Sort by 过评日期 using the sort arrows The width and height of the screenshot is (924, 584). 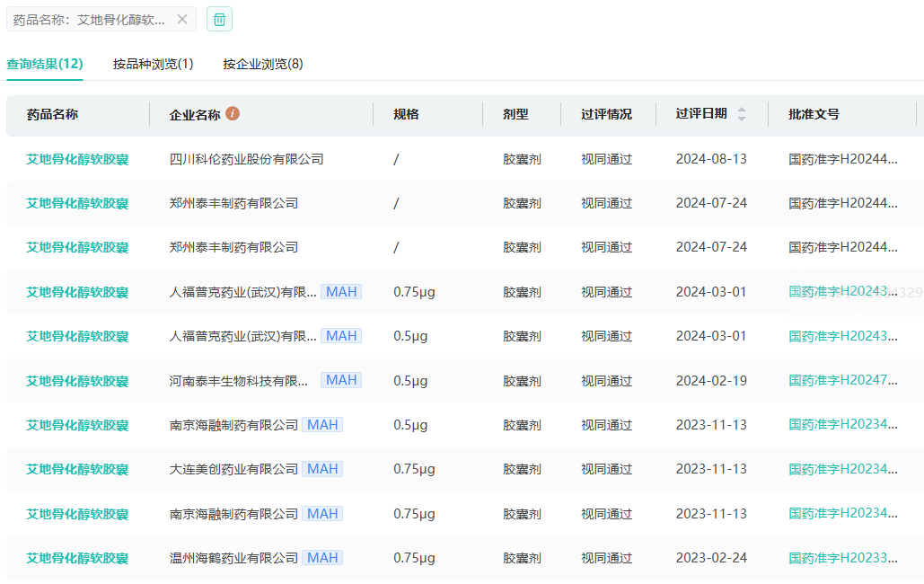741,114
